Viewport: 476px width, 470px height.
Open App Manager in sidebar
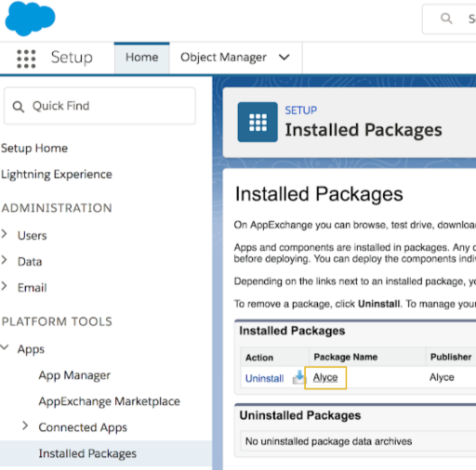tap(74, 375)
